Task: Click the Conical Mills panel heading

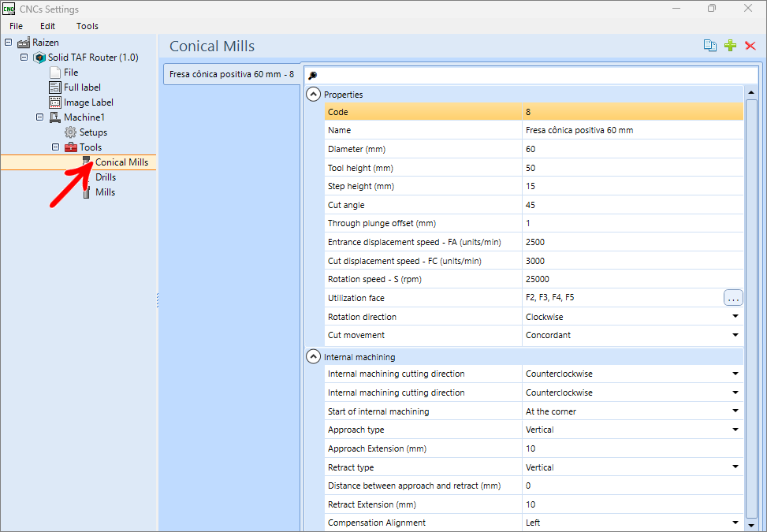Action: (212, 46)
